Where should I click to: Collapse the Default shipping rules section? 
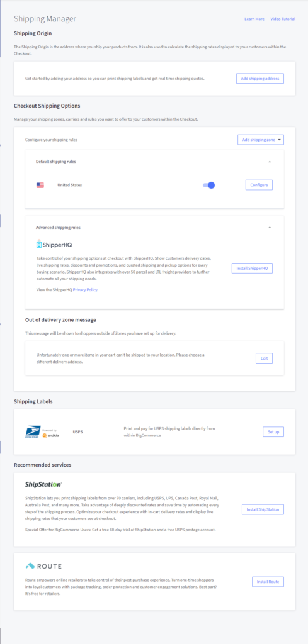270,162
